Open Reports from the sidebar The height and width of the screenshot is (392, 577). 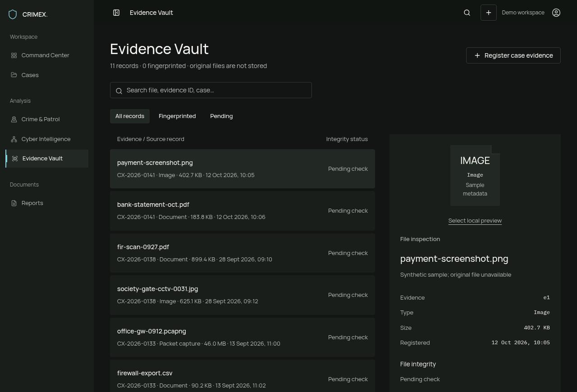(x=47, y=203)
